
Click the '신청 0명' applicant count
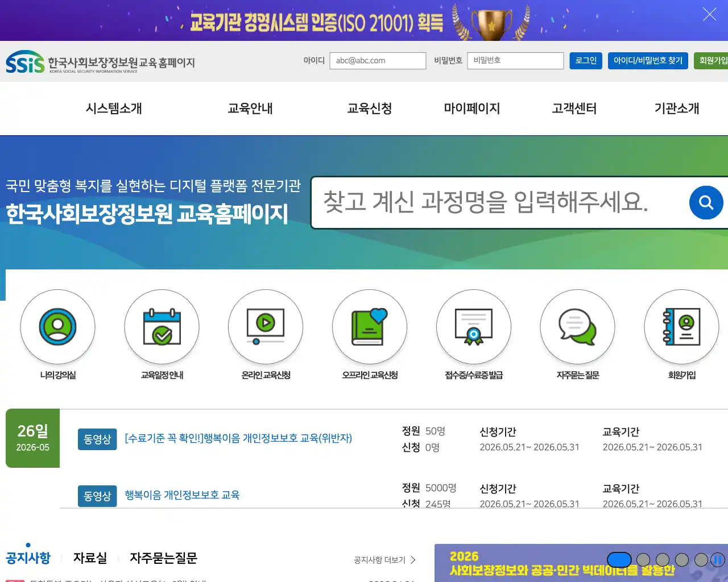421,447
